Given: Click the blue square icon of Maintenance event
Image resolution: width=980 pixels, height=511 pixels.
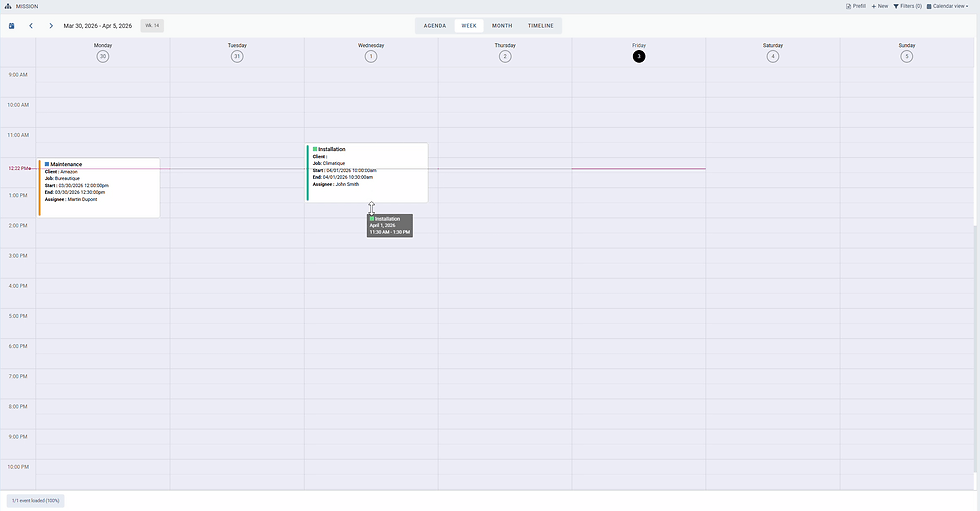Looking at the screenshot, I should pyautogui.click(x=47, y=164).
